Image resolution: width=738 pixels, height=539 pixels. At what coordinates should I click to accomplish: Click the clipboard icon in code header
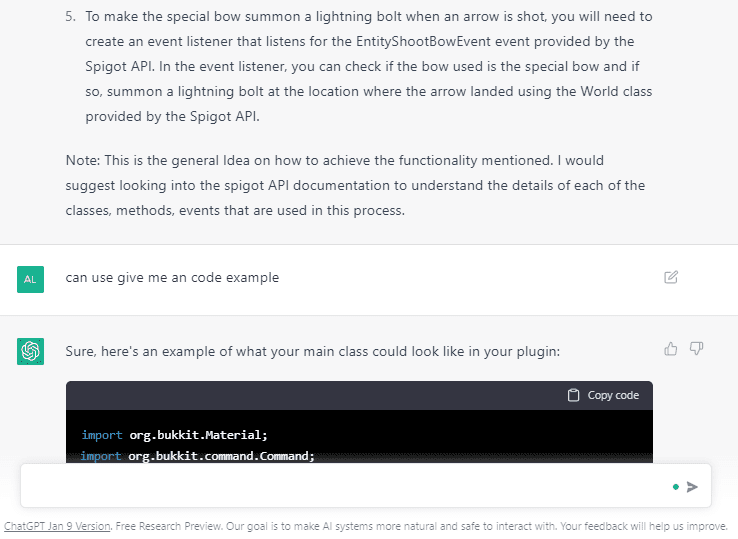coord(573,395)
